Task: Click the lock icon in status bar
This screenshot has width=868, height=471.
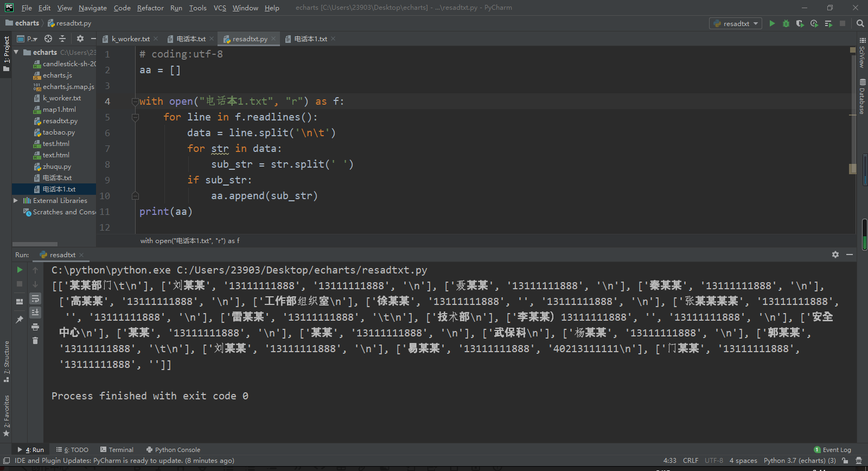Action: (x=845, y=461)
